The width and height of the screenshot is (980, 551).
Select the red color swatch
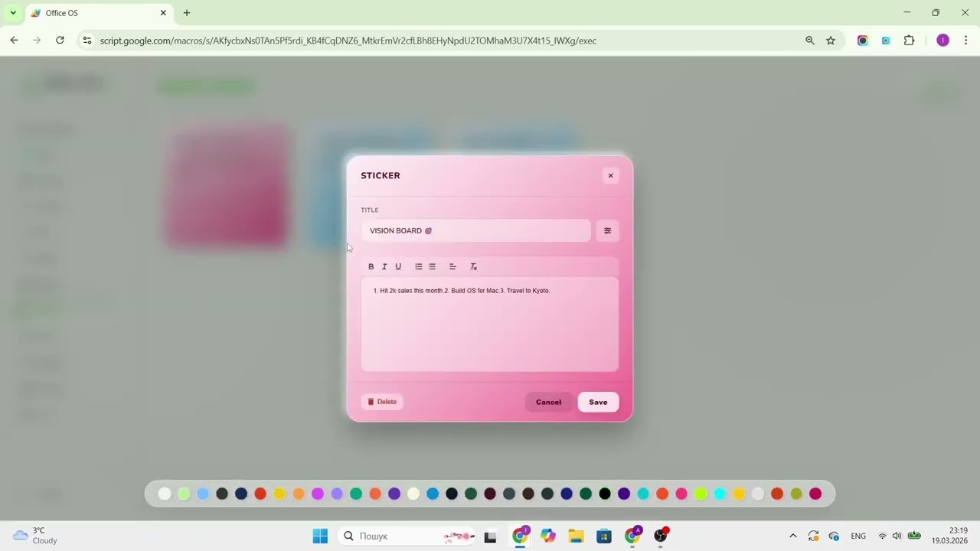click(260, 494)
